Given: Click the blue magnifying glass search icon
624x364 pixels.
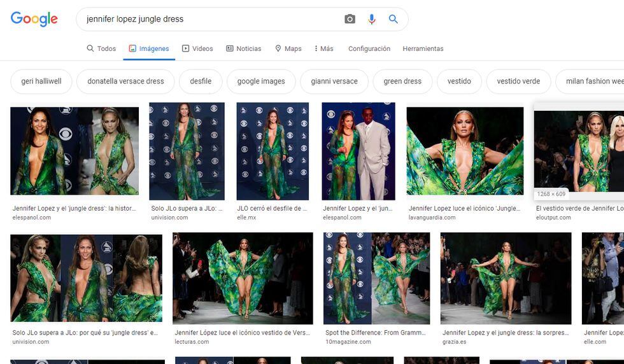Looking at the screenshot, I should tap(394, 19).
